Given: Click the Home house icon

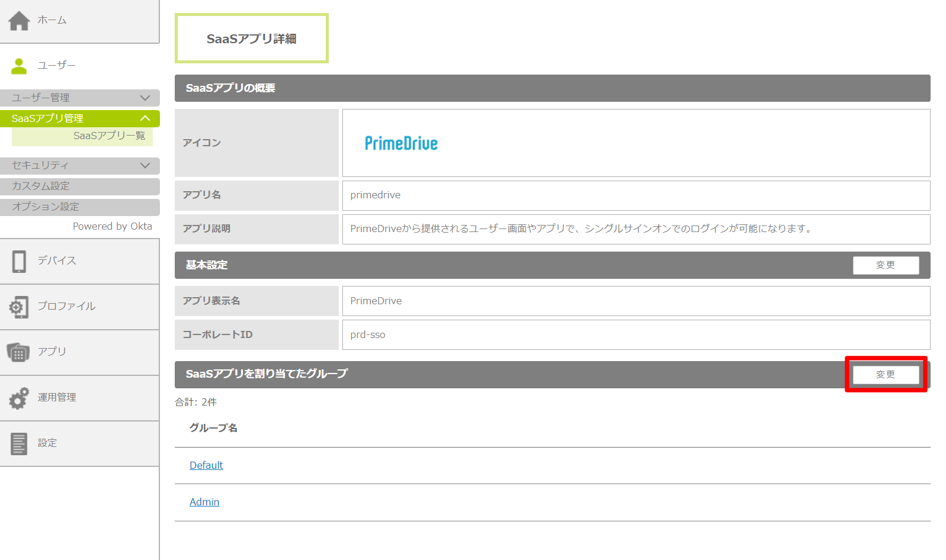Looking at the screenshot, I should [x=19, y=21].
